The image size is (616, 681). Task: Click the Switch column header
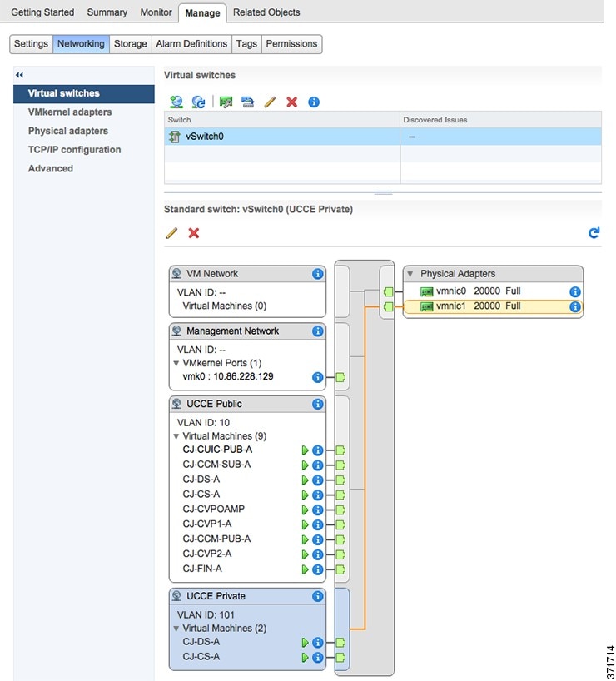click(x=282, y=119)
